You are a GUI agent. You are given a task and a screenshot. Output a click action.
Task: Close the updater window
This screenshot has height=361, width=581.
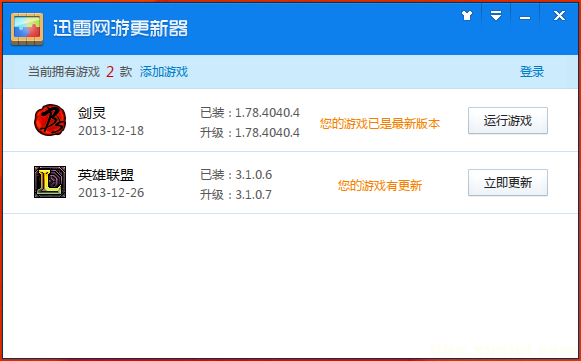(x=559, y=16)
